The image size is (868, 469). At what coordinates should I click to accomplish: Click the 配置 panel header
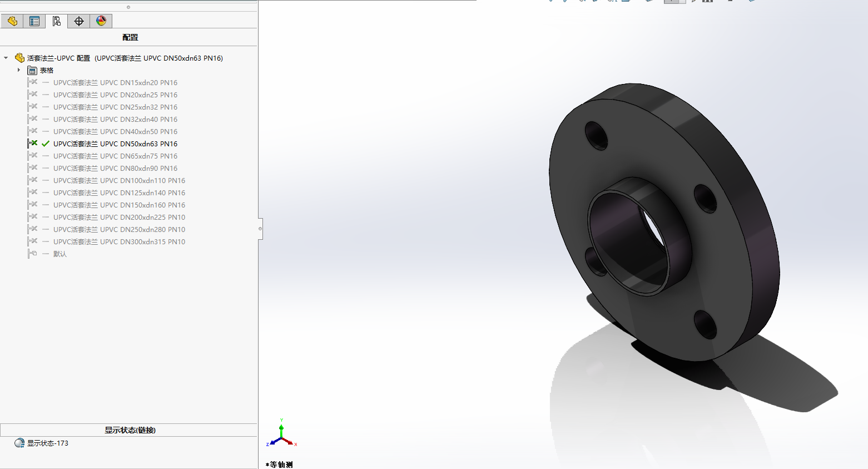point(130,37)
